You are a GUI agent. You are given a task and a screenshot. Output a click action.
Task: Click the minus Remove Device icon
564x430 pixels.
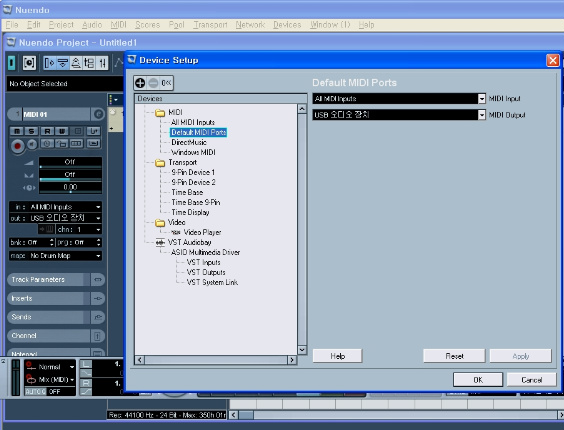pos(153,83)
